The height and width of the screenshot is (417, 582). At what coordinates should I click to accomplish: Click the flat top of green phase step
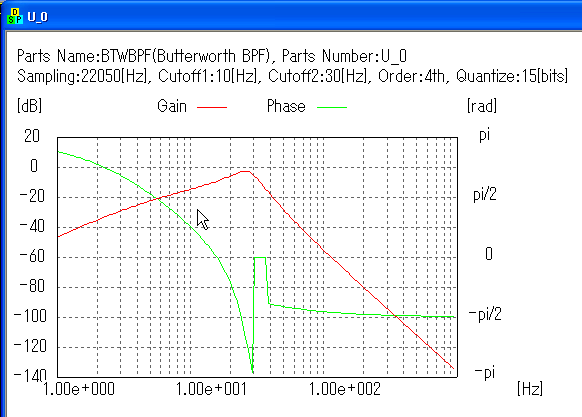click(x=260, y=257)
